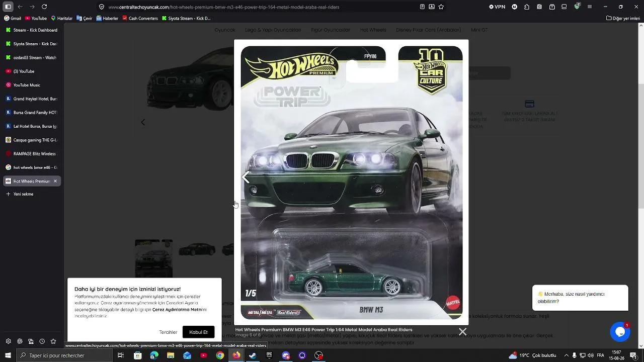Click previous arrow on background product gallery
The image size is (644, 362).
(x=143, y=122)
